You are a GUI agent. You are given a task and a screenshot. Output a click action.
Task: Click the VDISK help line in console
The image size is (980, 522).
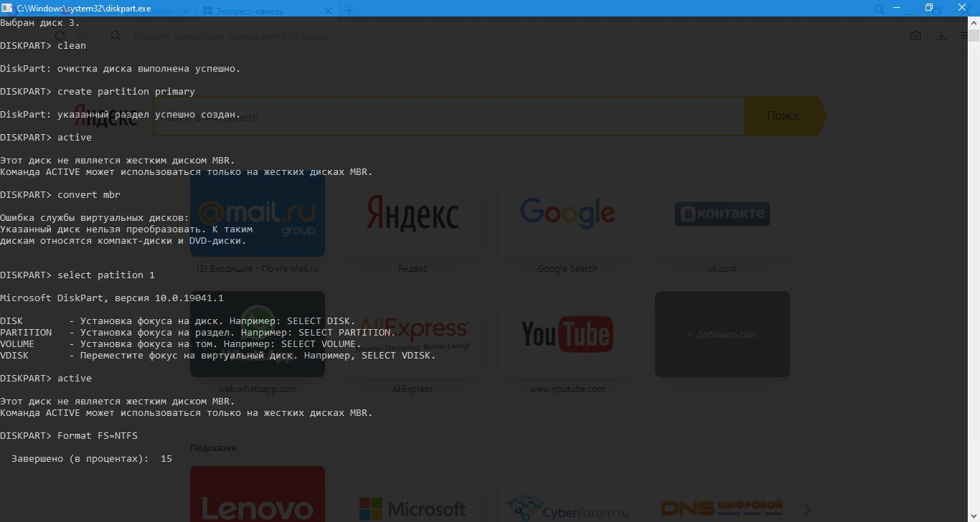(218, 356)
